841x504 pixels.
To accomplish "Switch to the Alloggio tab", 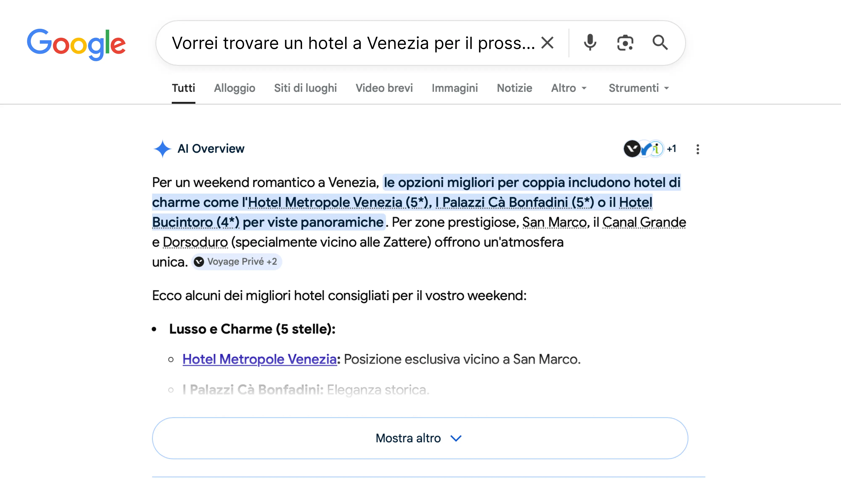I will [234, 88].
